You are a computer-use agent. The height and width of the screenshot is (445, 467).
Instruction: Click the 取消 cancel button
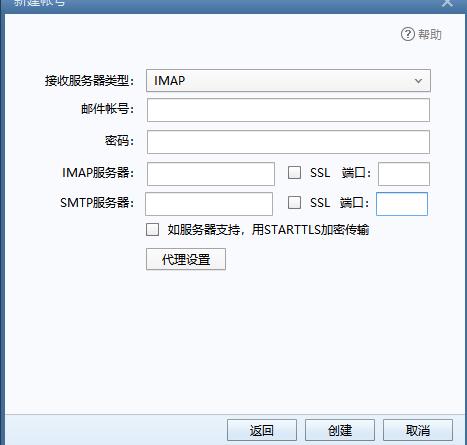418,430
